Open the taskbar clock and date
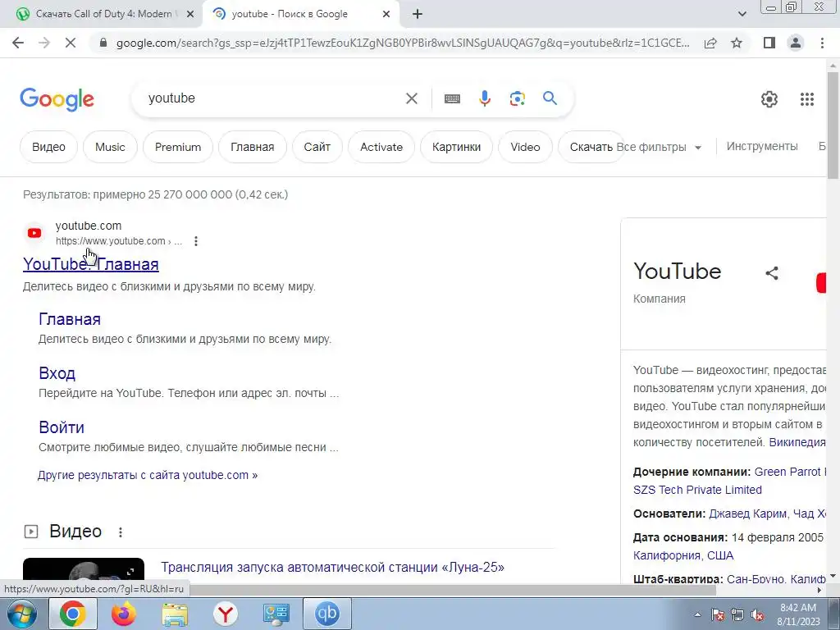 pyautogui.click(x=798, y=614)
